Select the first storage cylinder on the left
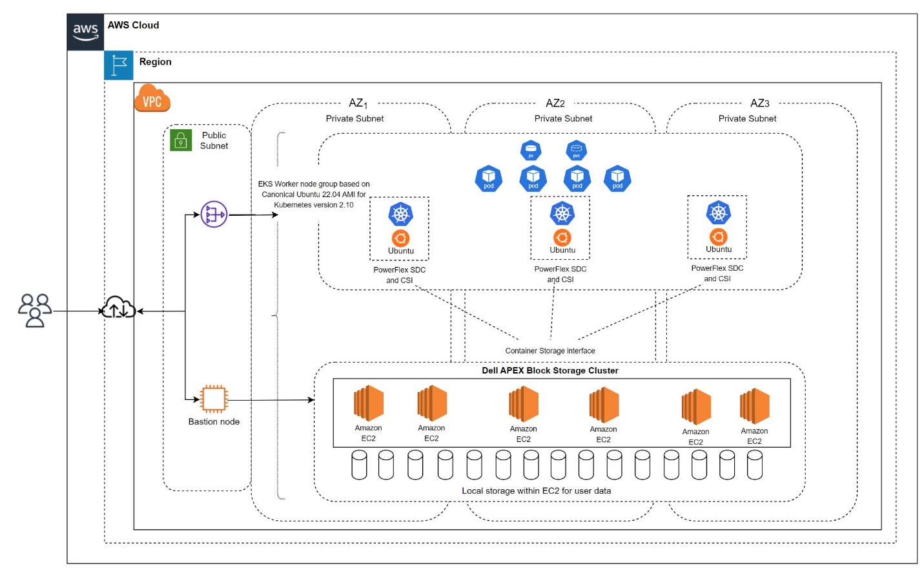The height and width of the screenshot is (568, 924). tap(359, 465)
